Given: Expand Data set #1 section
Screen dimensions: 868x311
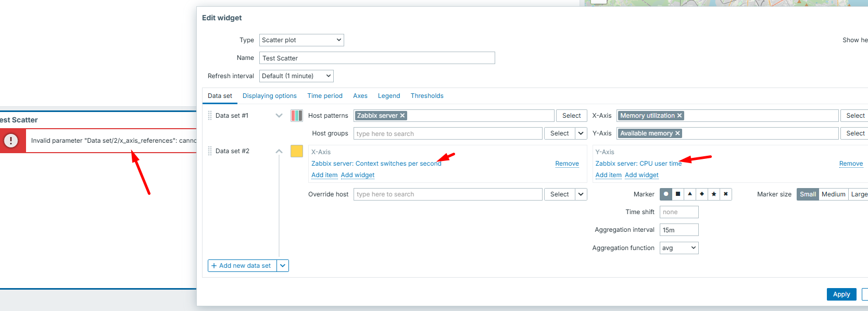Looking at the screenshot, I should coord(279,116).
